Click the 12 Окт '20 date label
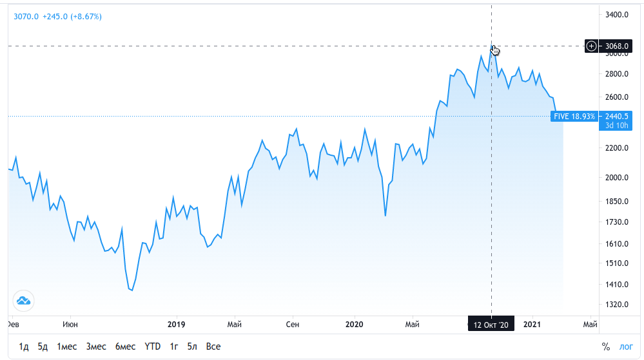Screen dimensions: 644x360 tap(491, 325)
